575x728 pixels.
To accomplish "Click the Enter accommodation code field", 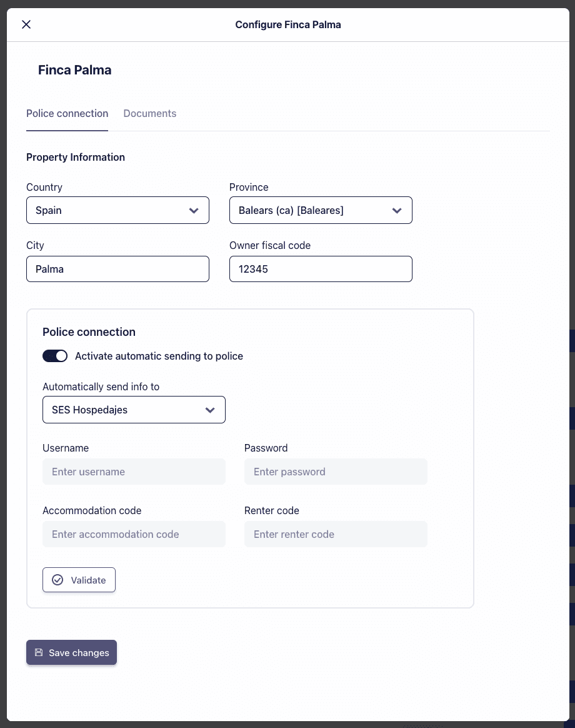I will pyautogui.click(x=134, y=534).
